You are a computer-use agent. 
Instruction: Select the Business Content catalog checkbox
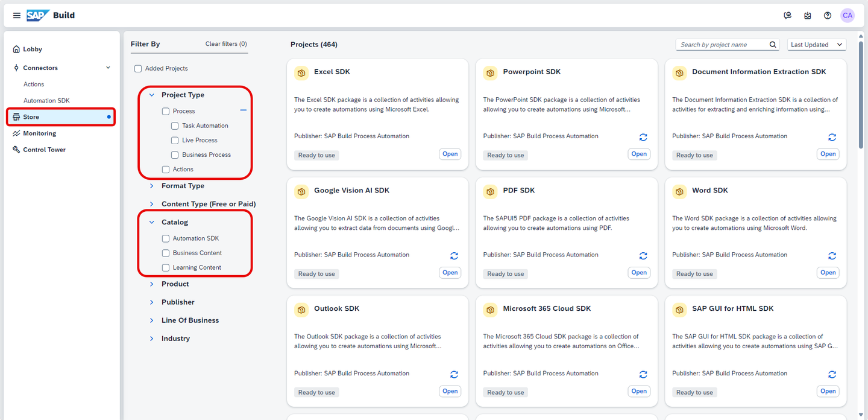point(166,253)
